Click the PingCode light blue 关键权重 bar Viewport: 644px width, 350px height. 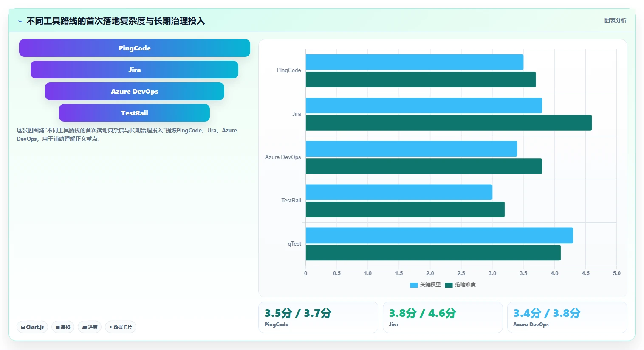click(415, 62)
